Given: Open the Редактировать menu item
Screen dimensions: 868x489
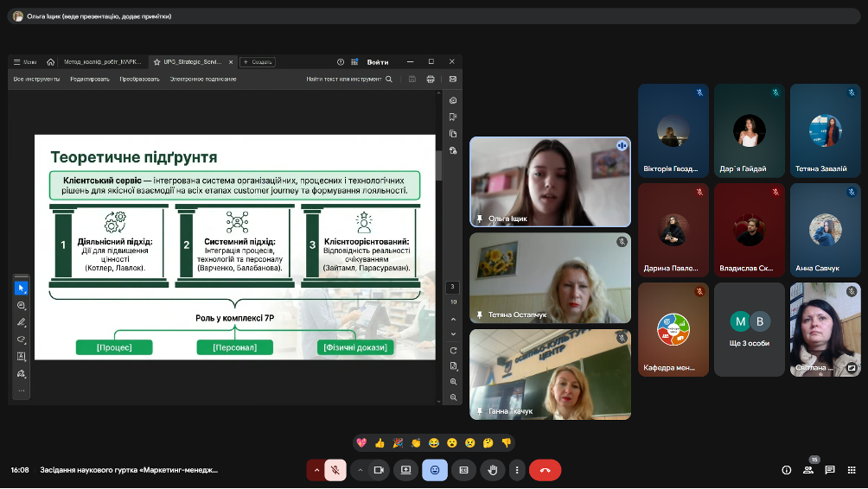Looking at the screenshot, I should coord(90,79).
